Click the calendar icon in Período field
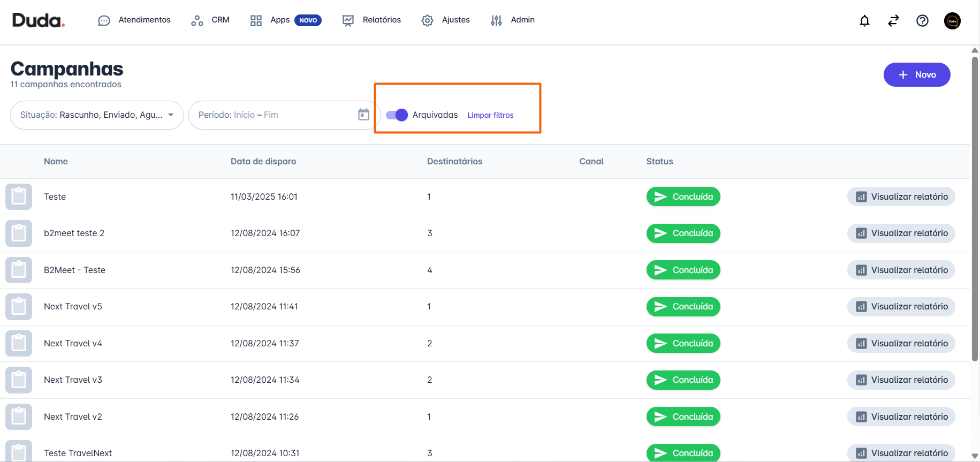 point(363,115)
